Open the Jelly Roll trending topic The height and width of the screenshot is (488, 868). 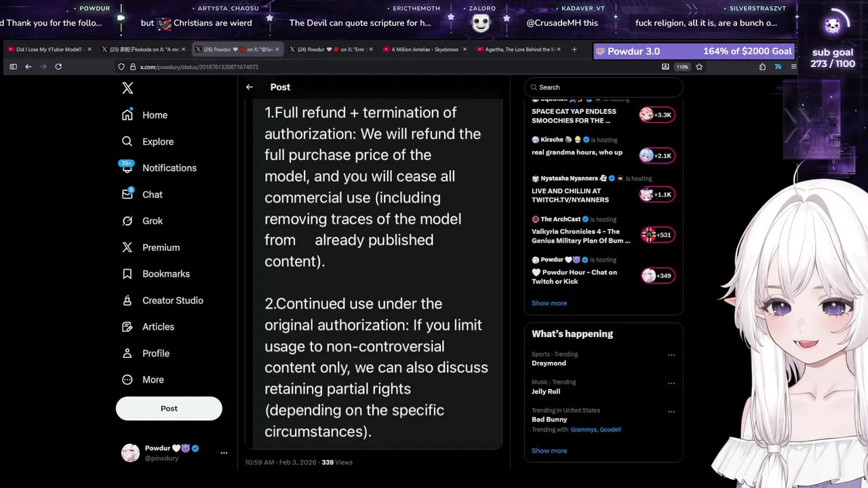point(546,392)
